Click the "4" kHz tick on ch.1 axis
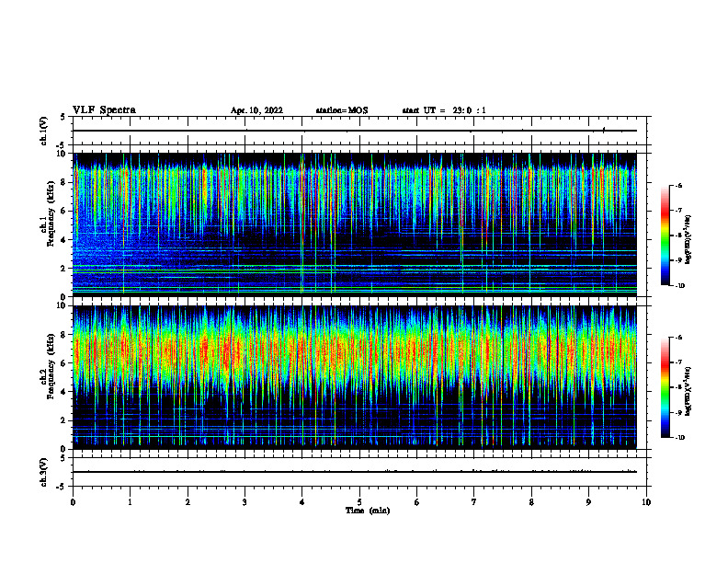The height and width of the screenshot is (563, 728). point(64,240)
